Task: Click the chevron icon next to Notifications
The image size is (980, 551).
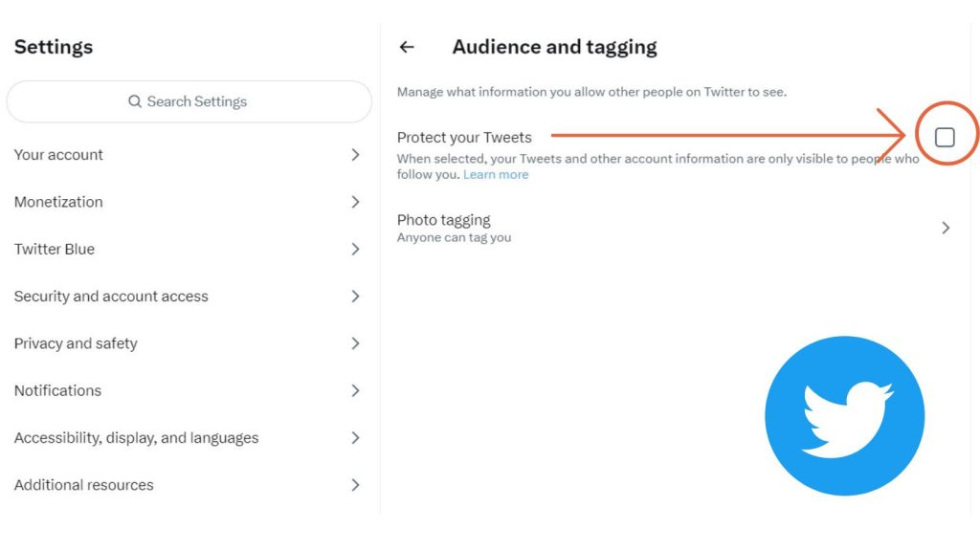Action: (355, 390)
